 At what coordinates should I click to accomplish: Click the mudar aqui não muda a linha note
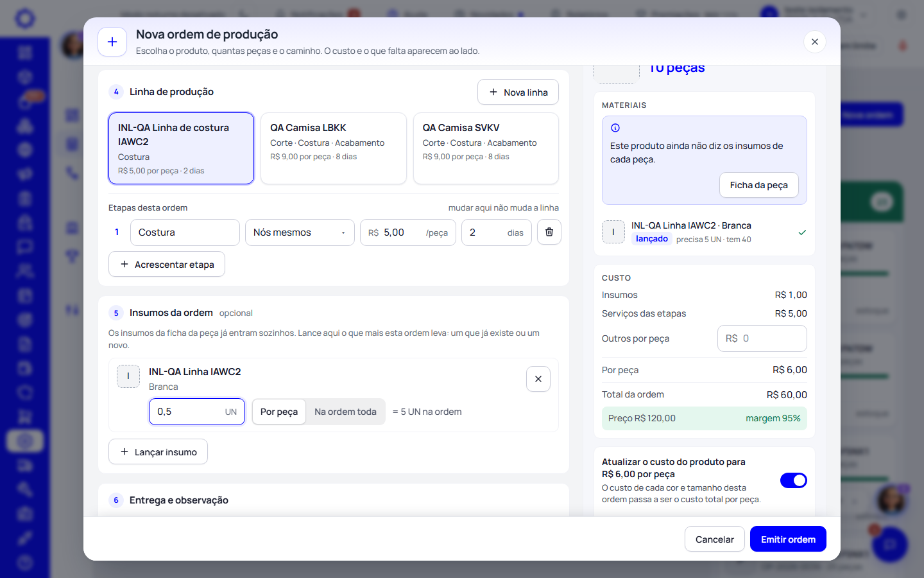coord(504,208)
